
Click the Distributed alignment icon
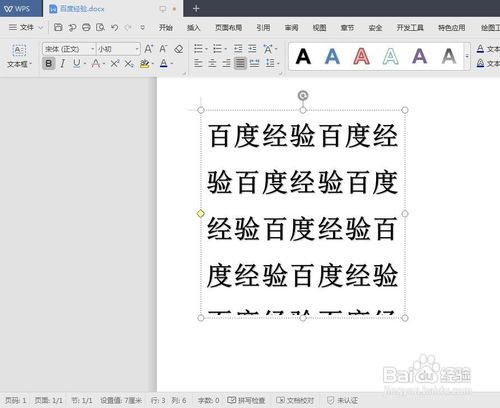[254, 63]
